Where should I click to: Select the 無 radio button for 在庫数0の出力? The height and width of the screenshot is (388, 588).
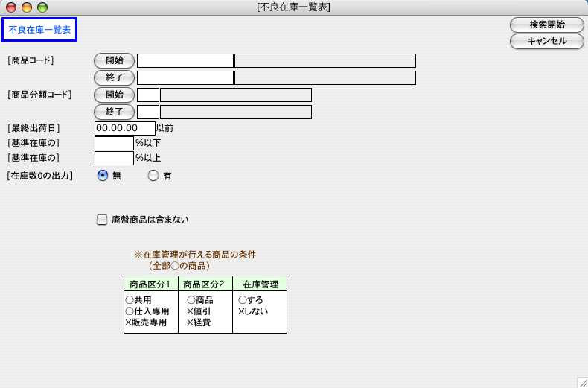pyautogui.click(x=103, y=176)
